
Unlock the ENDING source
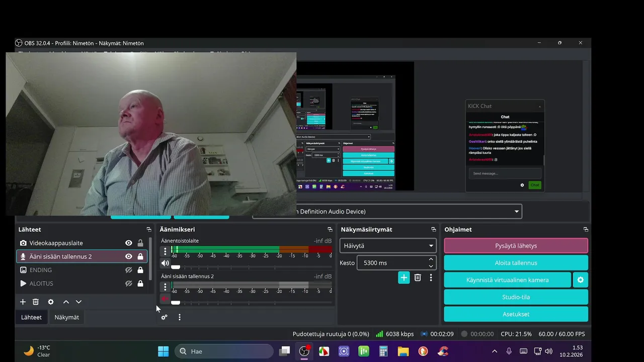click(x=140, y=270)
